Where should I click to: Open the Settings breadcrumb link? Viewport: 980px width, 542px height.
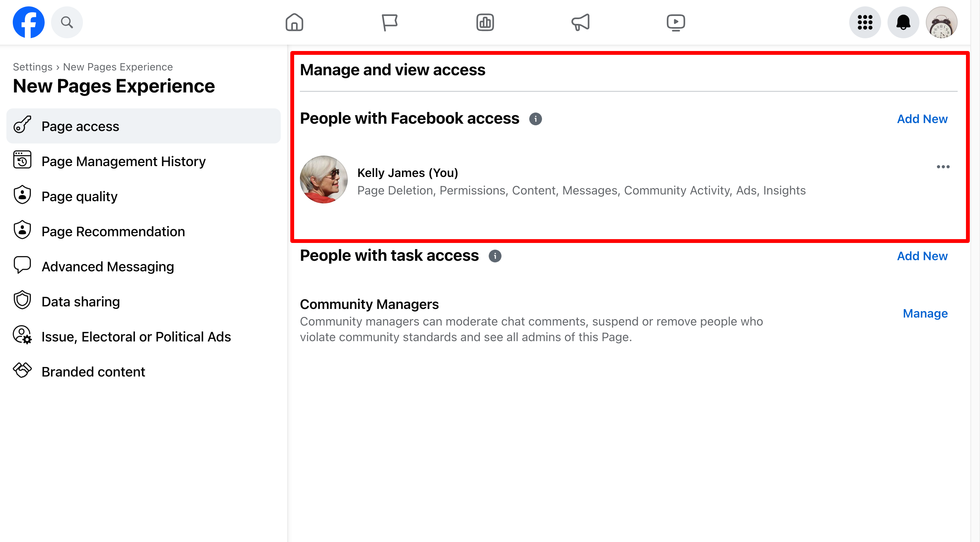pos(32,67)
